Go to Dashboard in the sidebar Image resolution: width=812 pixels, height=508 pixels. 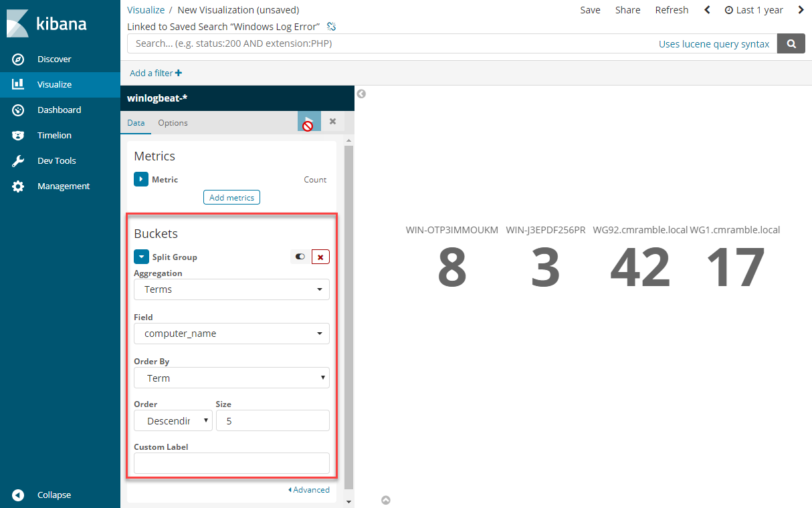[60, 110]
